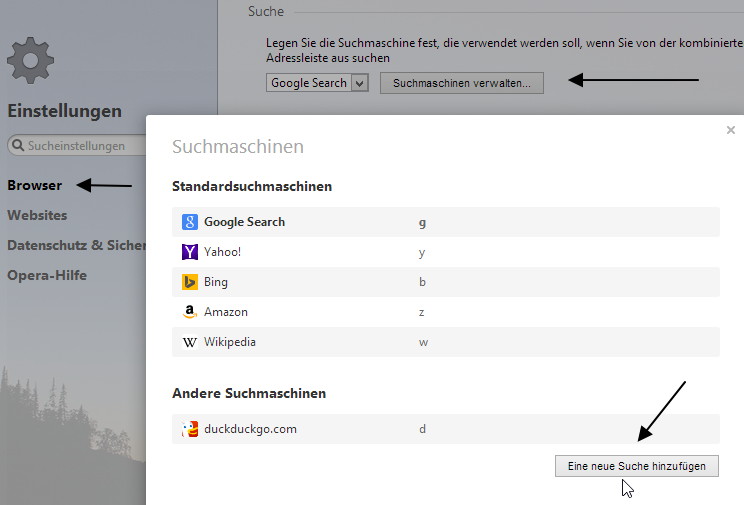Click keyword d of duckduckgo.com
The width and height of the screenshot is (744, 505).
[x=422, y=429]
